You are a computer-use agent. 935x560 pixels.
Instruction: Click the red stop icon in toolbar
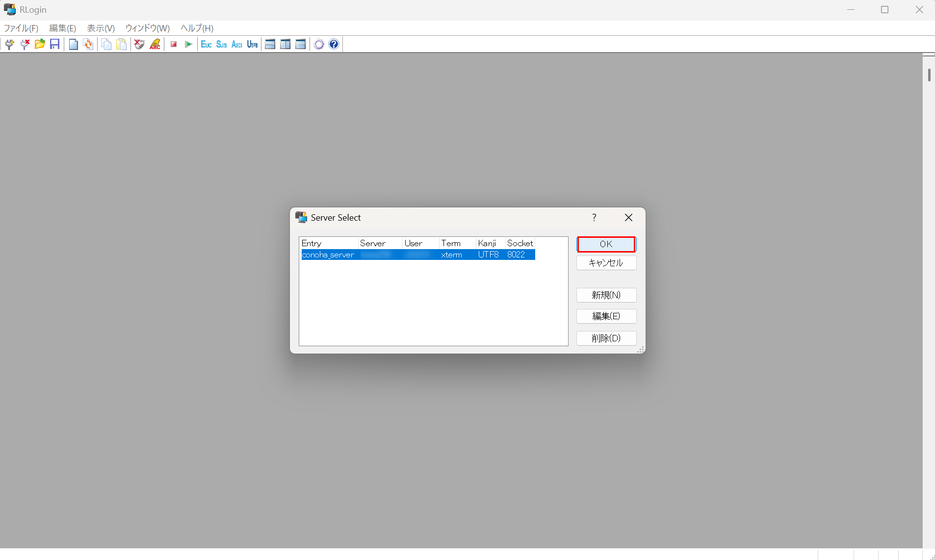[x=174, y=44]
